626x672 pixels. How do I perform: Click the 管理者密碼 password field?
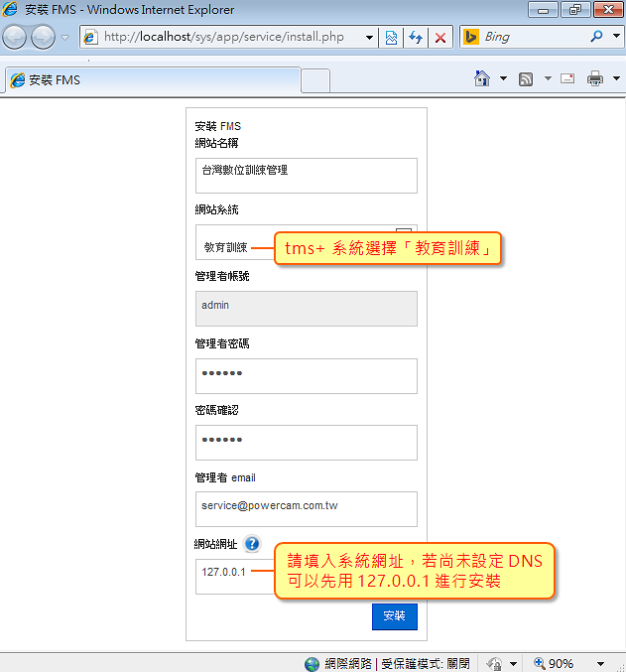click(307, 376)
